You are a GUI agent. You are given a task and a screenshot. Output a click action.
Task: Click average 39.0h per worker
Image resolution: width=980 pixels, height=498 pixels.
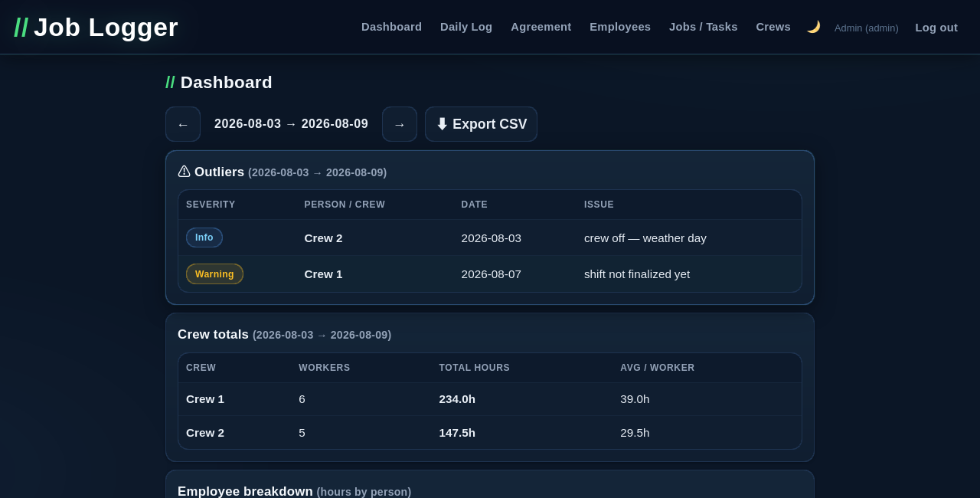[635, 399]
